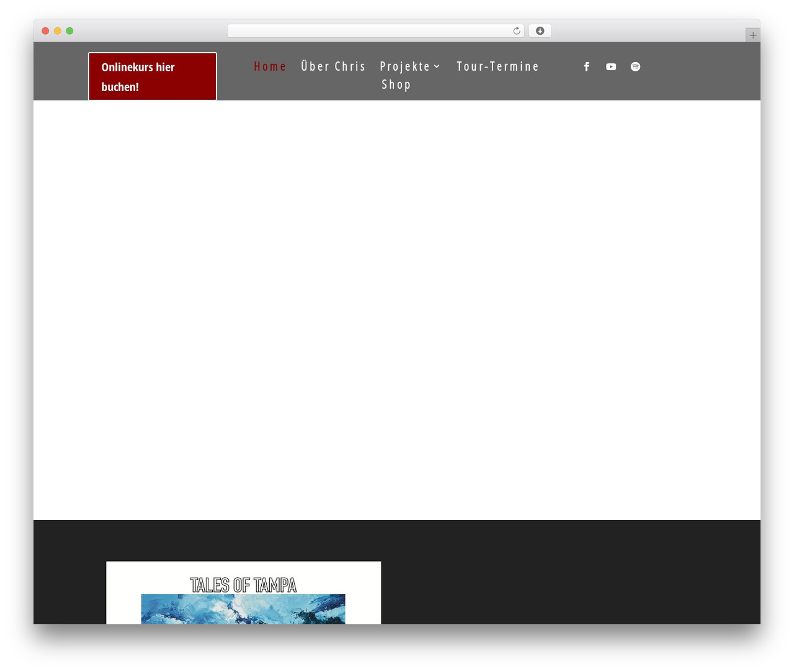Open a new tab with the plus button
Viewport: 794px width, 672px height.
[752, 35]
